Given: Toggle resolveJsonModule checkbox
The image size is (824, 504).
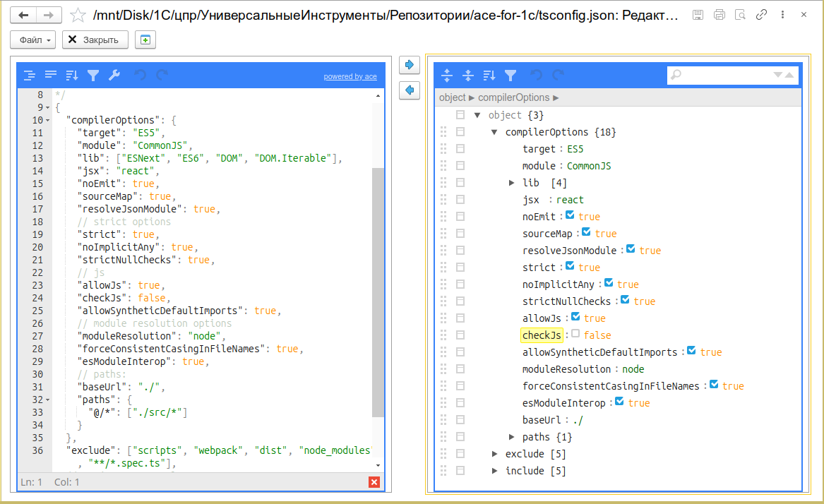Looking at the screenshot, I should pyautogui.click(x=631, y=248).
